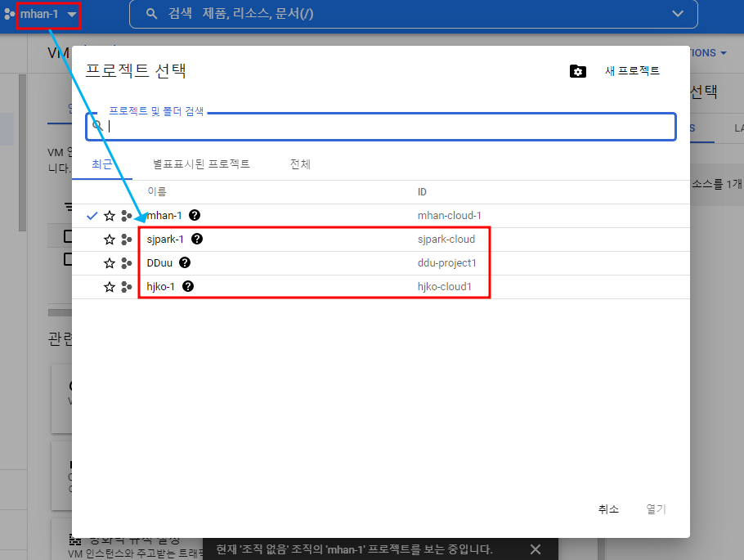Star the mhan-1 project
This screenshot has height=560, width=744.
point(110,216)
